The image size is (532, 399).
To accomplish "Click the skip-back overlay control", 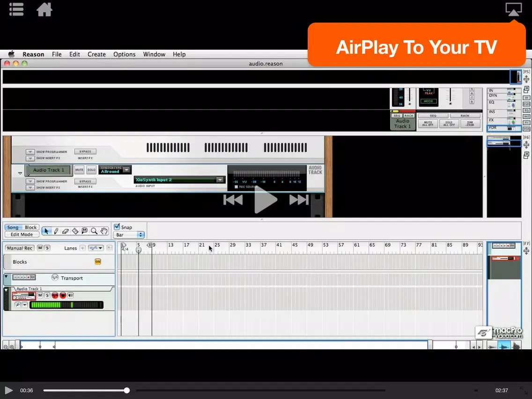I will coord(233,200).
